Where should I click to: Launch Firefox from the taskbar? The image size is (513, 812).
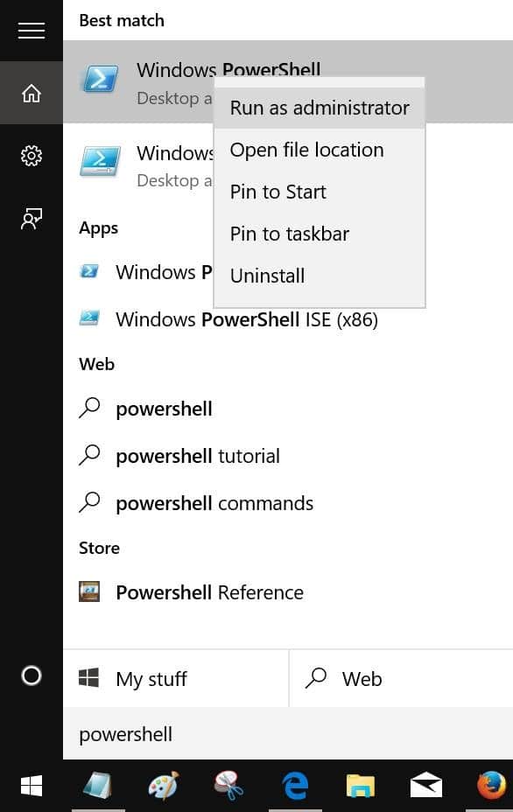coord(491,786)
